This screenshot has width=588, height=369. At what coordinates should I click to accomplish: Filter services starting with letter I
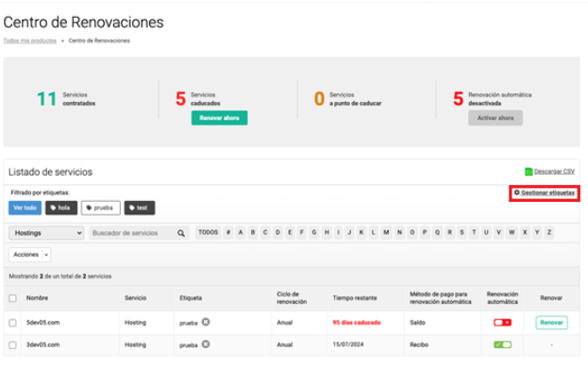pyautogui.click(x=338, y=232)
